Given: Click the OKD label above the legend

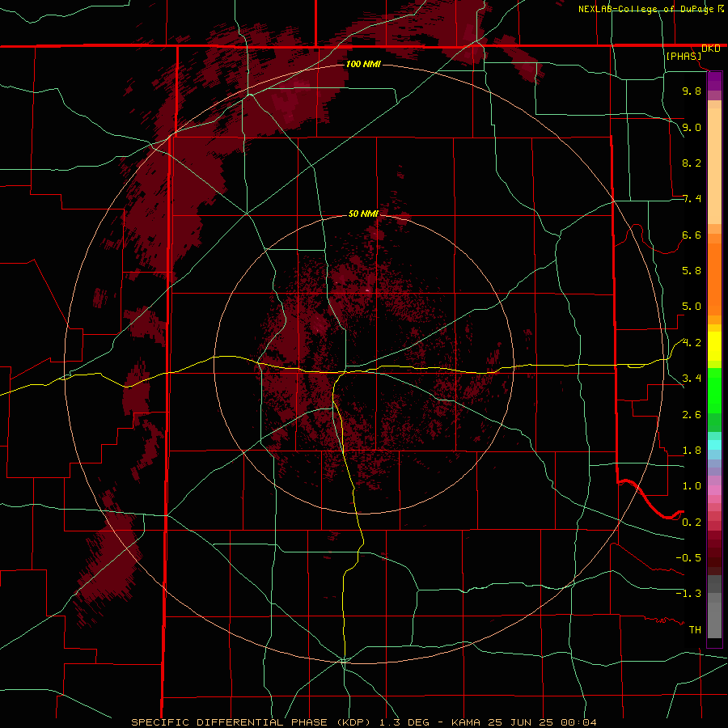Looking at the screenshot, I should pyautogui.click(x=711, y=49).
